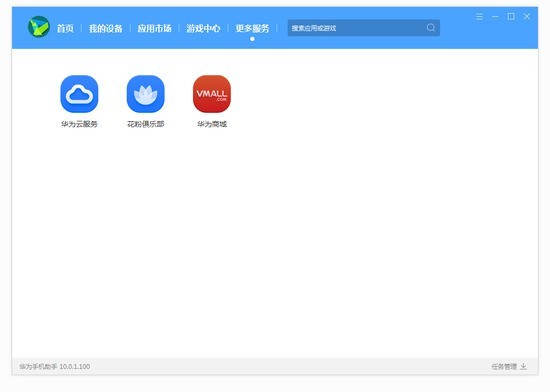This screenshot has height=392, width=550.
Task: Open the red VMALL 华为商城 icon
Action: [212, 94]
